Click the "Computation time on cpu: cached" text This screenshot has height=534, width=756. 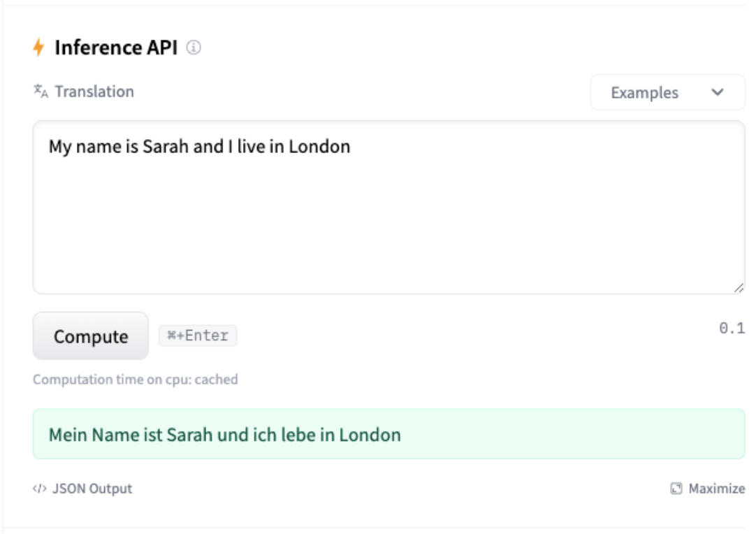[x=136, y=380]
